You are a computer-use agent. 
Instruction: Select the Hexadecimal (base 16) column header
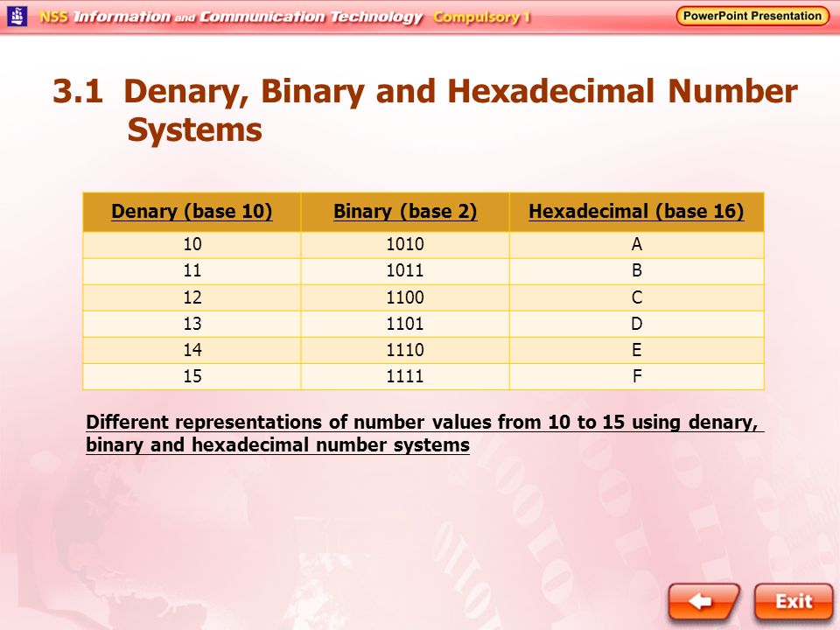coord(636,212)
